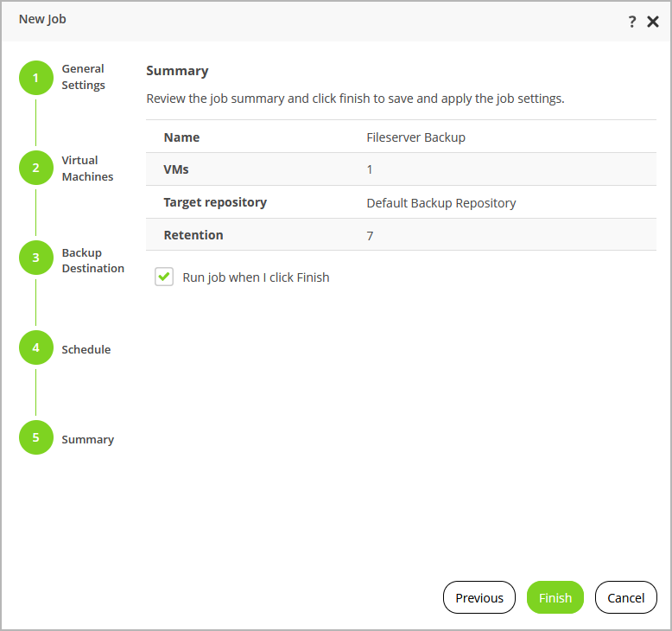Viewport: 672px width, 631px height.
Task: Close the New Job dialog
Action: [x=653, y=22]
